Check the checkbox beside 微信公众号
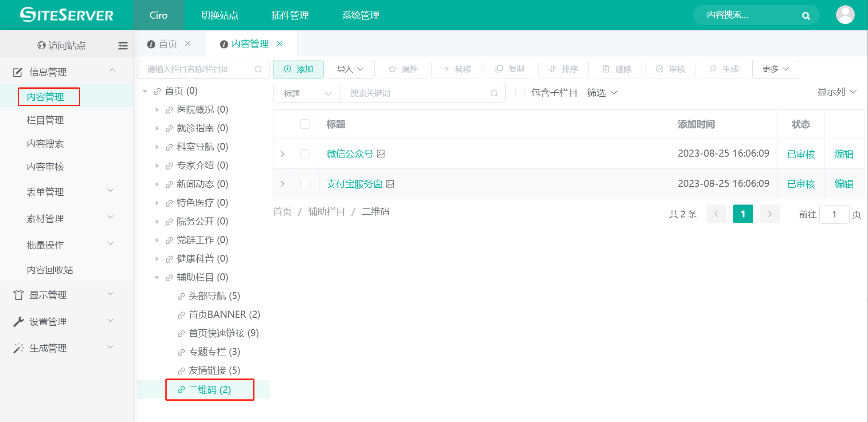 [x=305, y=154]
